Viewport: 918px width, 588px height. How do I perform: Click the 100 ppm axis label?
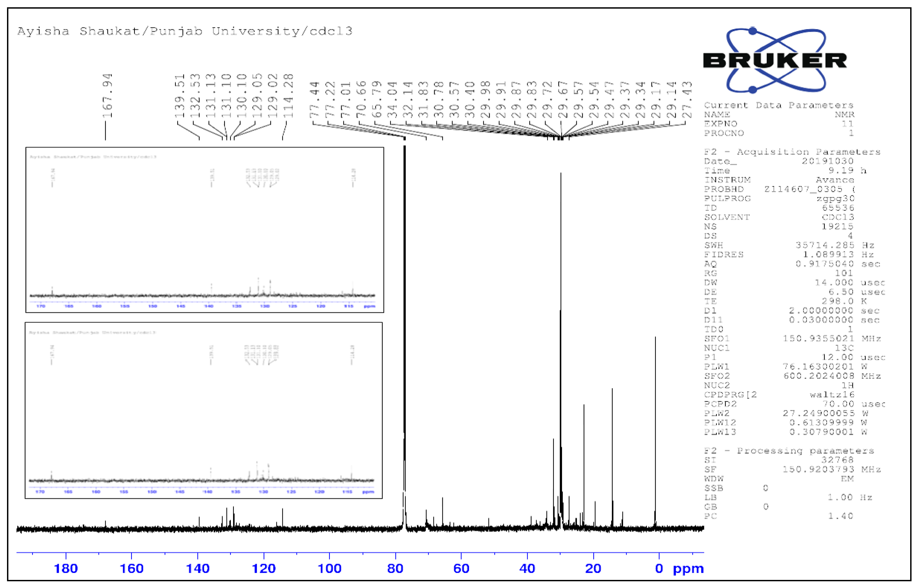click(x=329, y=569)
